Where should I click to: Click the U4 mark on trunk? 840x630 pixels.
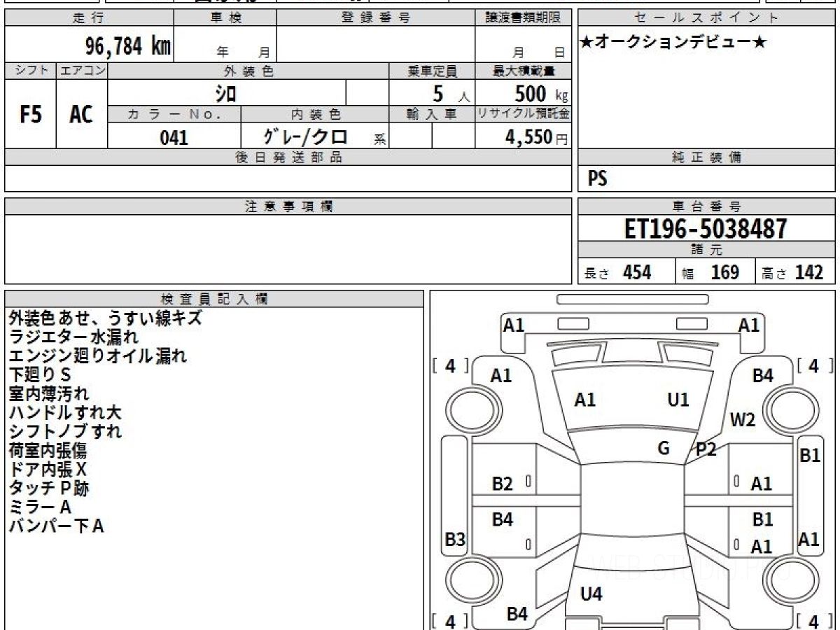591,594
